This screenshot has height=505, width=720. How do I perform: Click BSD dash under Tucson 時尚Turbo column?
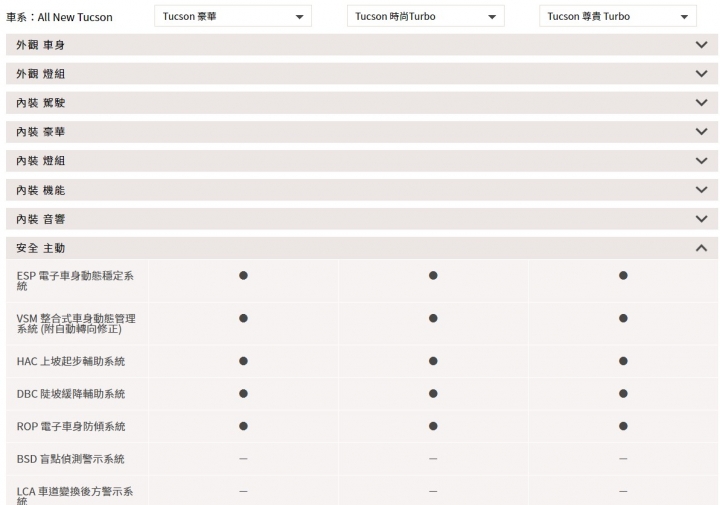pyautogui.click(x=433, y=459)
